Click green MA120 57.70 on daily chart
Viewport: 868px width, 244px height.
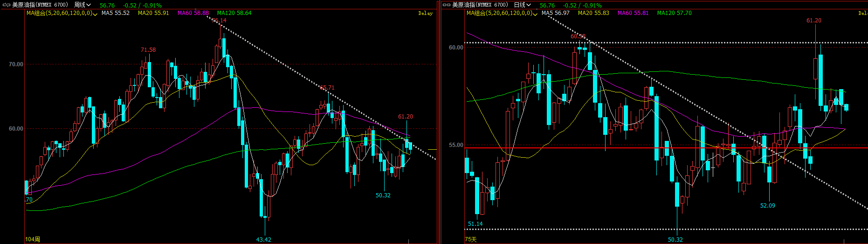coord(674,13)
